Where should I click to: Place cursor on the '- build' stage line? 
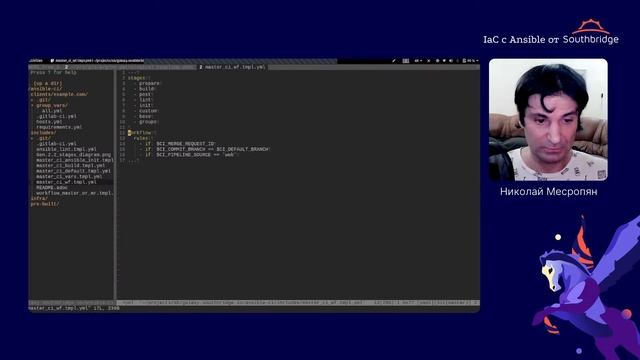(x=144, y=89)
